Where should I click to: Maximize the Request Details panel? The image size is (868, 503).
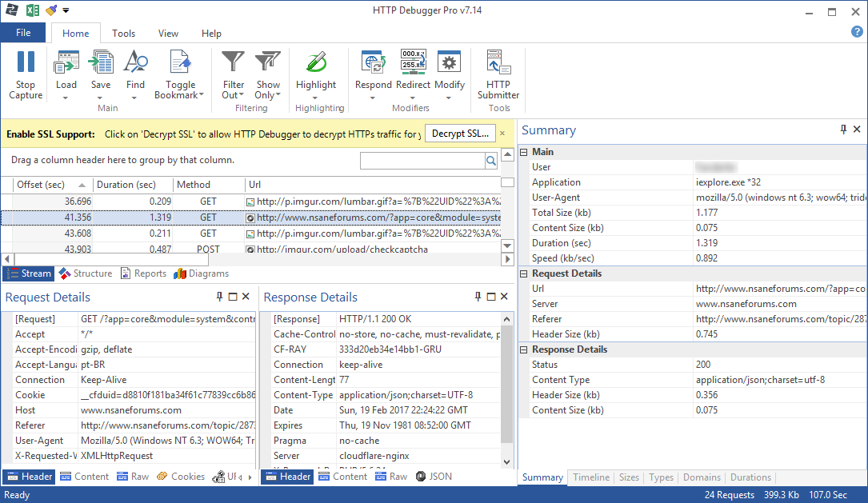[x=233, y=297]
